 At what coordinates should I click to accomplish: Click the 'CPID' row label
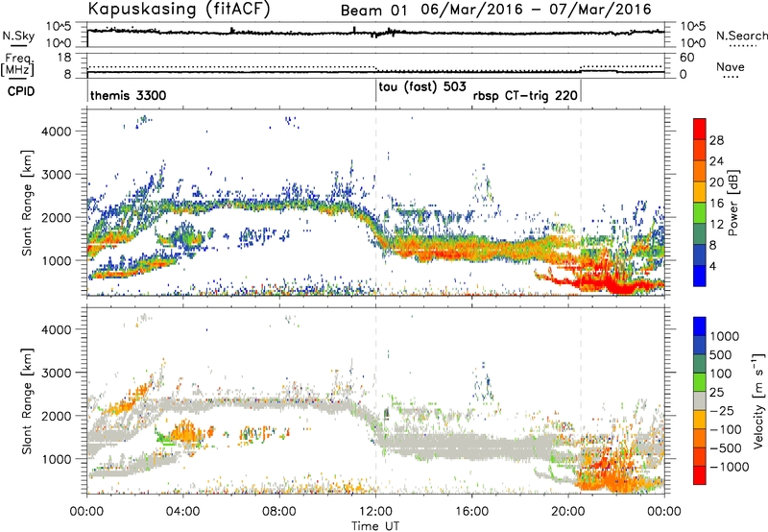pyautogui.click(x=21, y=91)
